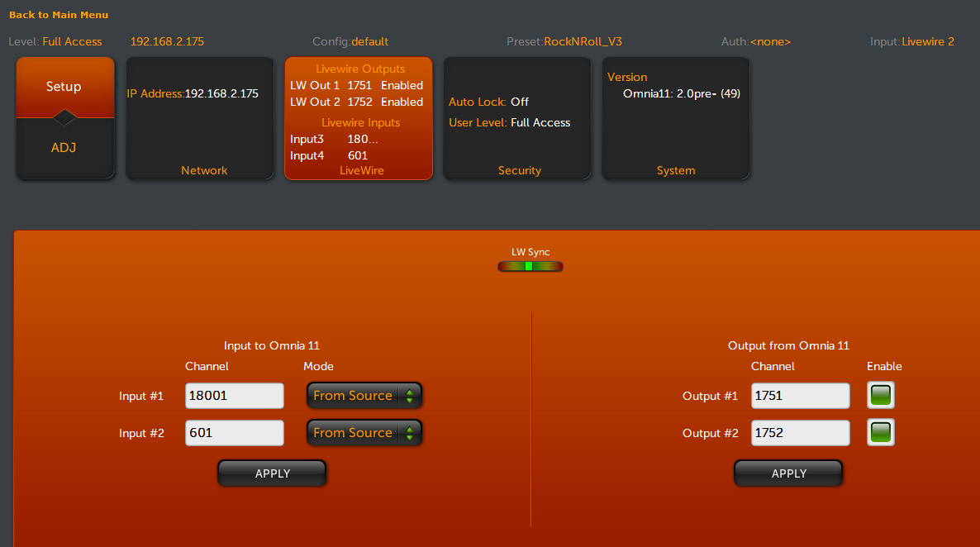The height and width of the screenshot is (547, 980).
Task: Select the LiveWire settings tile
Action: [x=359, y=118]
